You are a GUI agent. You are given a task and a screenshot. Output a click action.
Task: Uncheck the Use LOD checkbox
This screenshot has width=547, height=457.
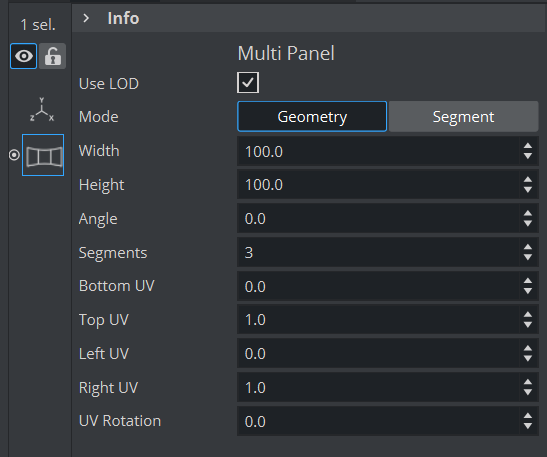tap(248, 83)
